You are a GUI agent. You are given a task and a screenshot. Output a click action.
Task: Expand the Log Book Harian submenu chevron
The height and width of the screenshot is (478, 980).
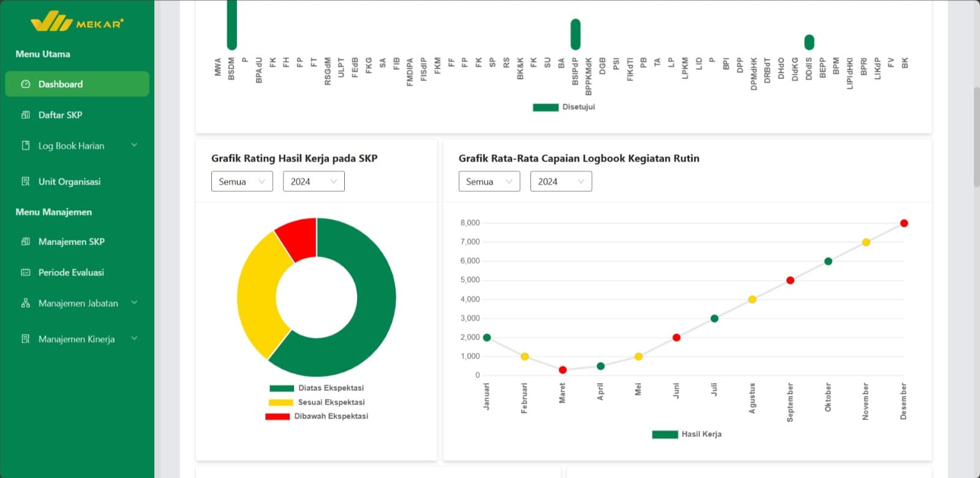(x=134, y=145)
